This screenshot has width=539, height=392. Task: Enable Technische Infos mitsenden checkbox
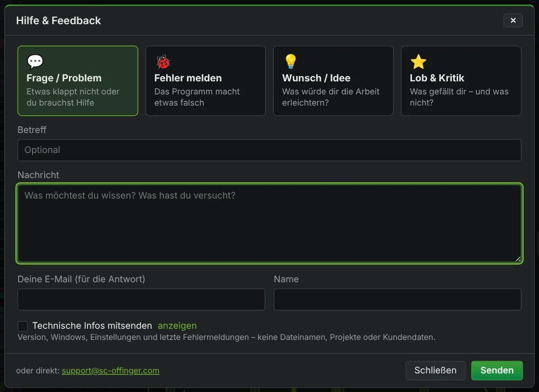point(23,326)
